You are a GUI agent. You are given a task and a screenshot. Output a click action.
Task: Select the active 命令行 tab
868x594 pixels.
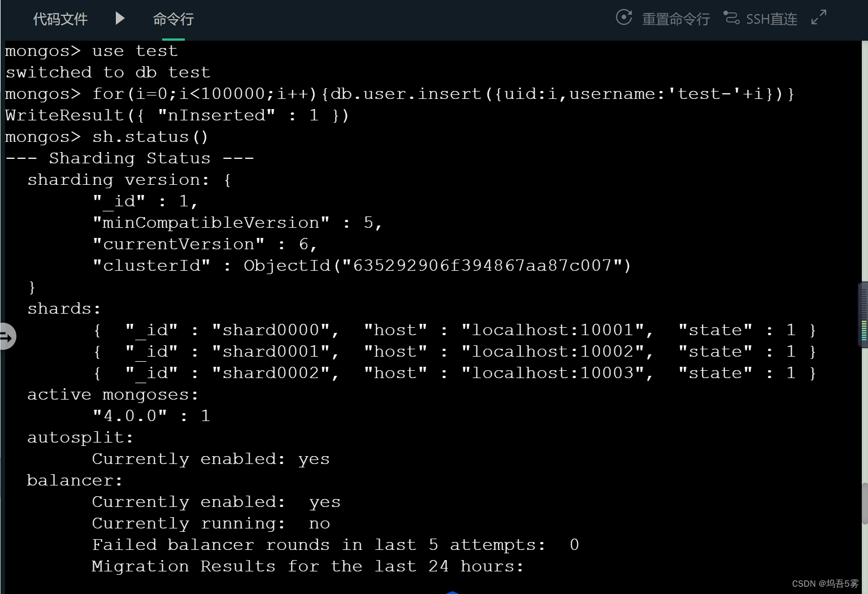tap(173, 19)
